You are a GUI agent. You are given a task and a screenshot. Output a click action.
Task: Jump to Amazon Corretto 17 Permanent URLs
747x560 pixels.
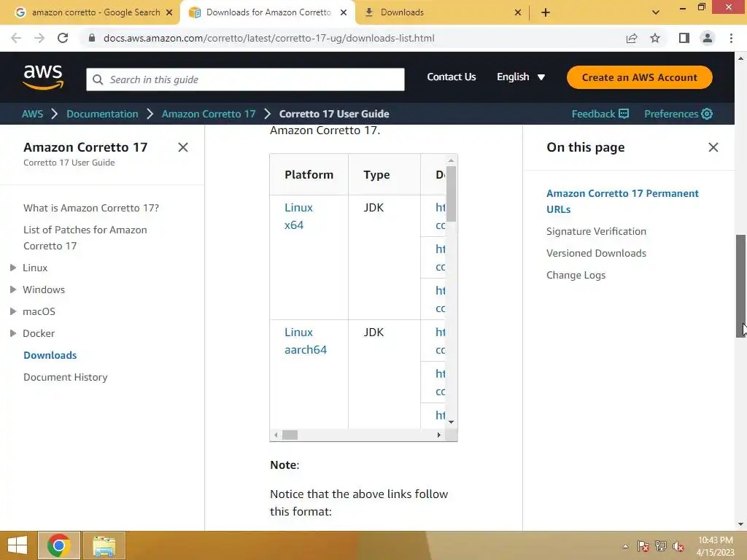[622, 201]
